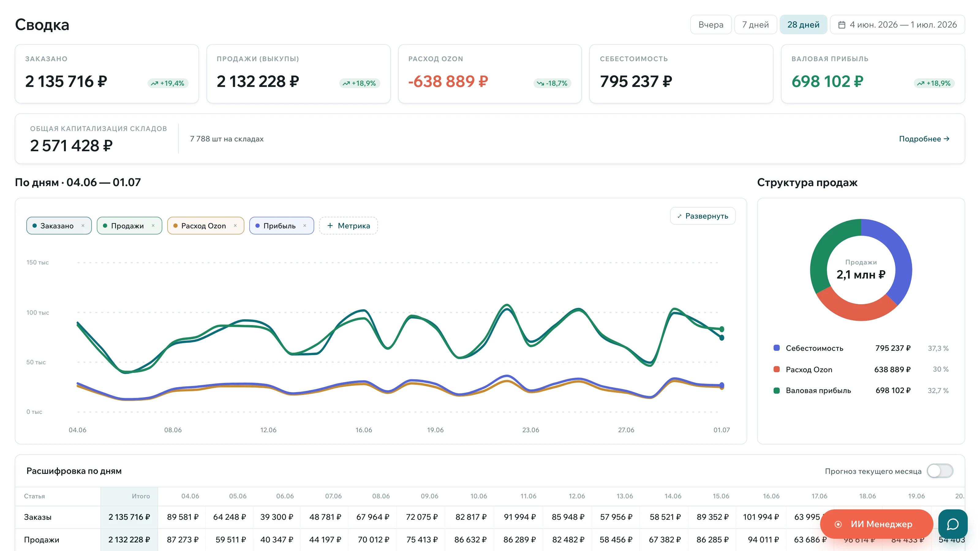Remove the Расход Ozon metric chip
980x551 pixels.
click(235, 226)
